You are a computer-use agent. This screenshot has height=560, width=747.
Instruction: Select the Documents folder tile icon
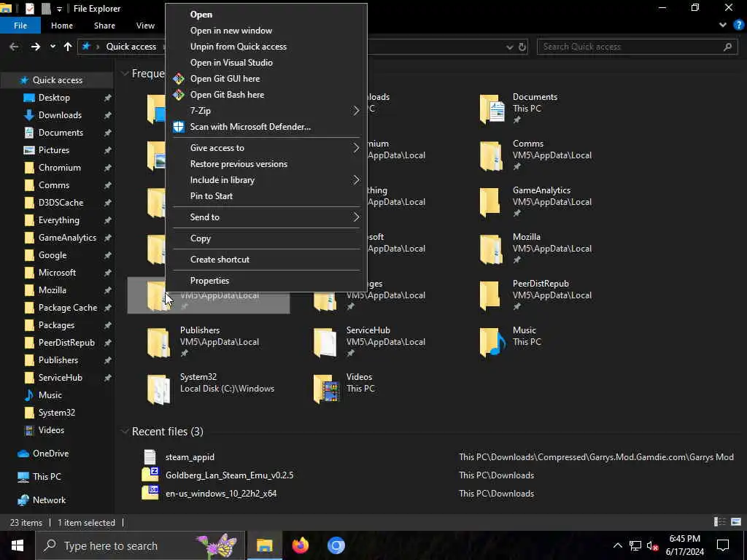tap(492, 109)
